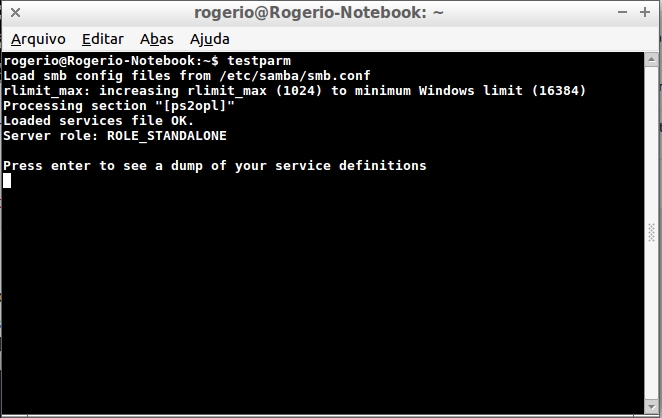Click the "Loaded services file OK." line
Screen dimensions: 662x418
[97, 121]
